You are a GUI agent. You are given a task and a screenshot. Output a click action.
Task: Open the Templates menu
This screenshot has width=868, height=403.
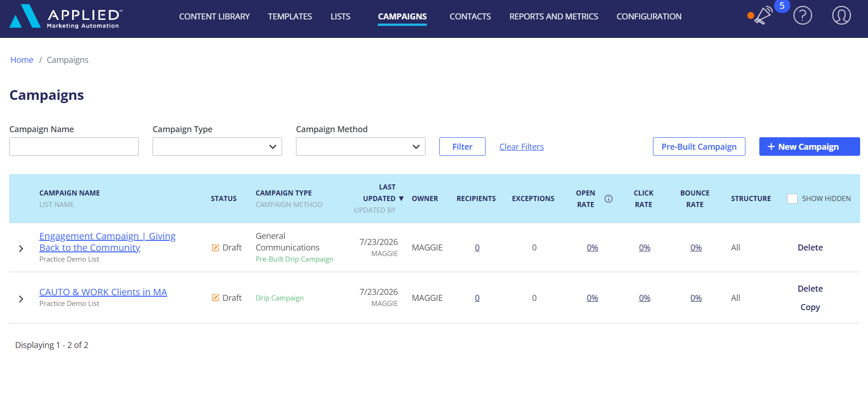290,17
